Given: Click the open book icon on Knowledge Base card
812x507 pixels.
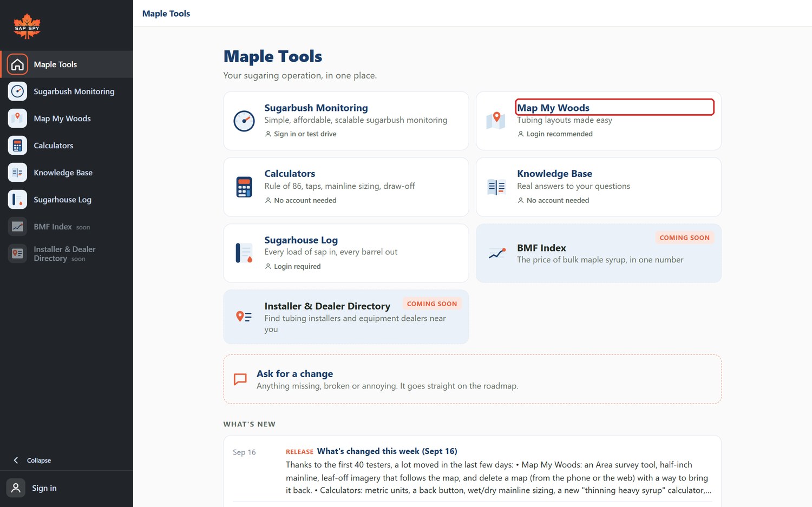Looking at the screenshot, I should (x=496, y=187).
